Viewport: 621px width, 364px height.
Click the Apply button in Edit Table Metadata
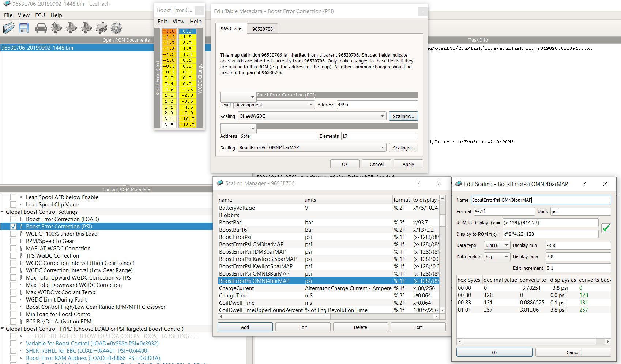tap(408, 164)
